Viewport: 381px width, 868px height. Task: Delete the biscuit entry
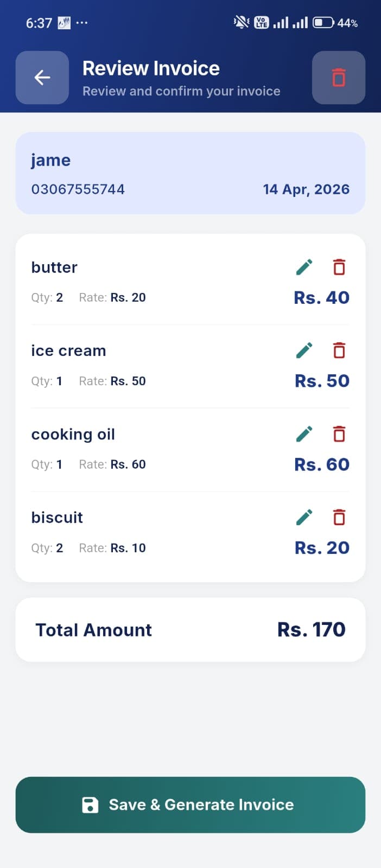click(339, 517)
